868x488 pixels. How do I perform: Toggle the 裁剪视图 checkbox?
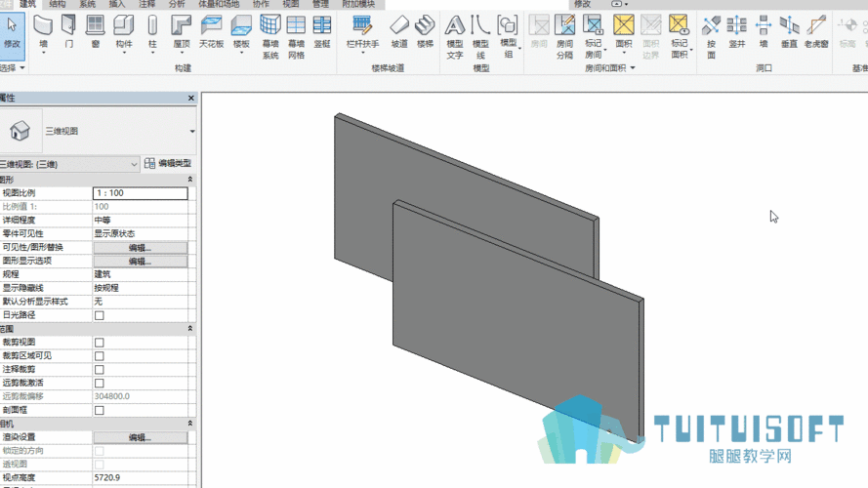[99, 343]
